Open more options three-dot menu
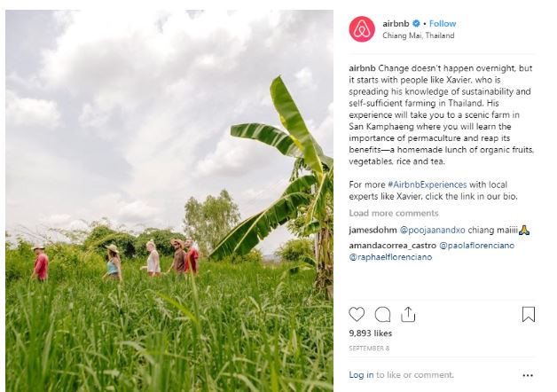Screen dimensions: 557x392 pyautogui.click(x=528, y=375)
